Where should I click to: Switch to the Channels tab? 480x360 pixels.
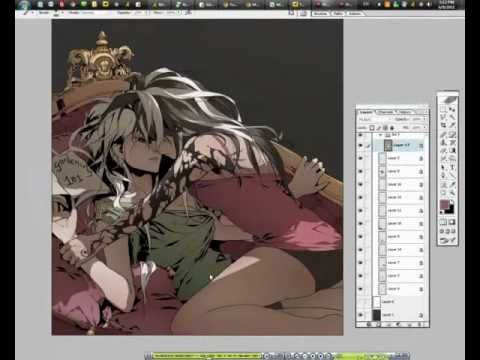coord(385,112)
